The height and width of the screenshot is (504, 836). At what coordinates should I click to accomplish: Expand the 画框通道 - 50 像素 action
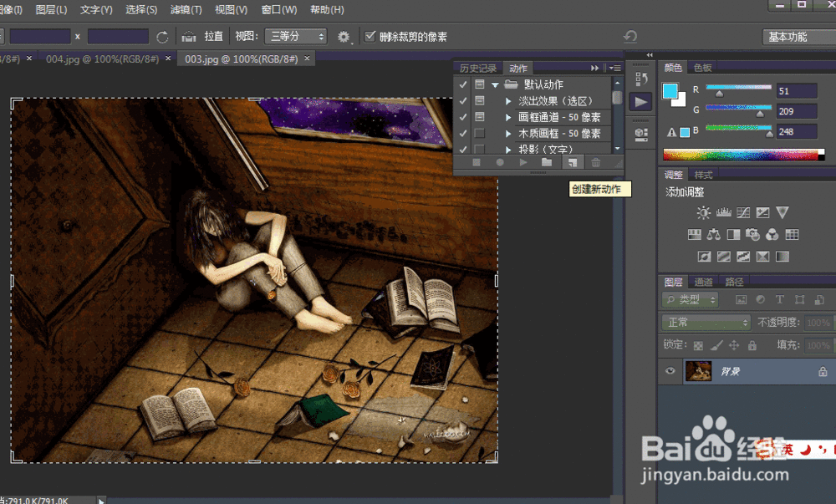pos(508,117)
